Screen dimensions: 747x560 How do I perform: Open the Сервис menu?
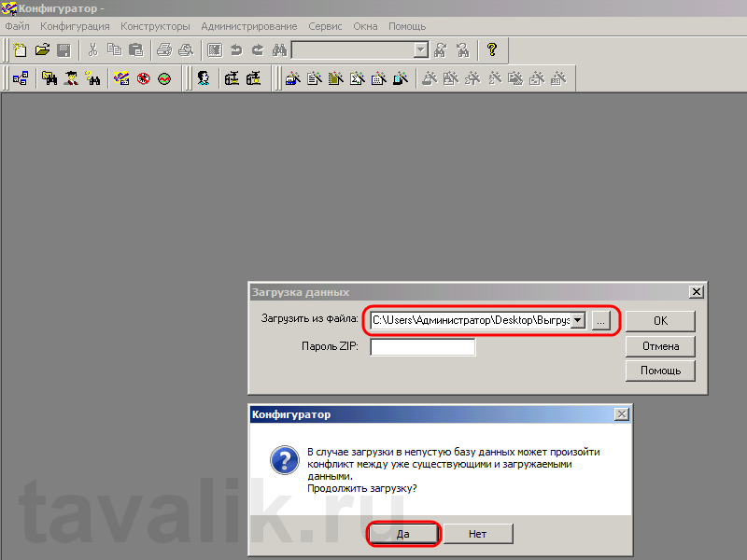[x=325, y=26]
